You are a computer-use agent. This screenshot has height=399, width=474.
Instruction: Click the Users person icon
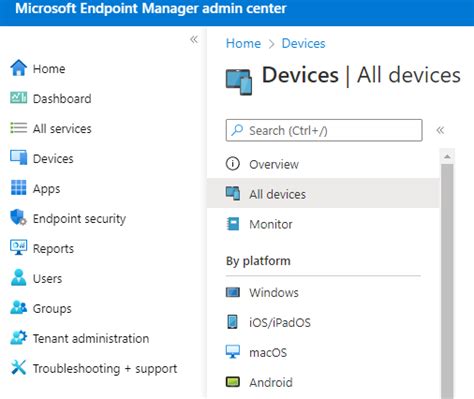(18, 277)
